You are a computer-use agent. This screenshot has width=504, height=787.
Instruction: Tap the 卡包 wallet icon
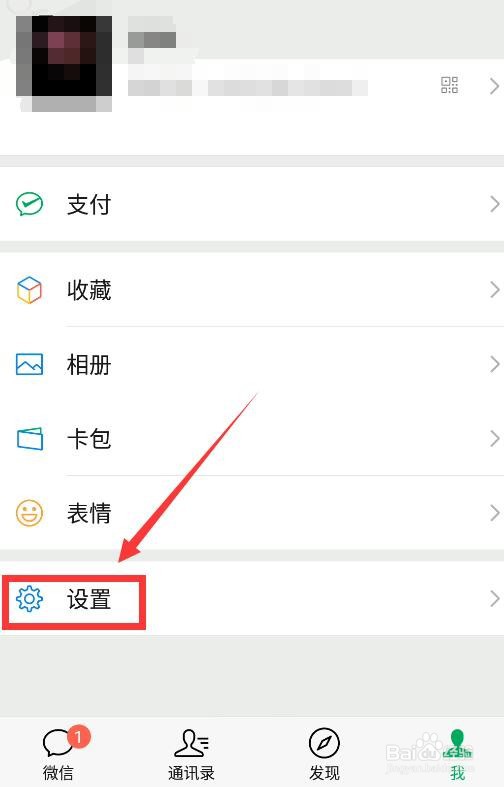pyautogui.click(x=30, y=439)
